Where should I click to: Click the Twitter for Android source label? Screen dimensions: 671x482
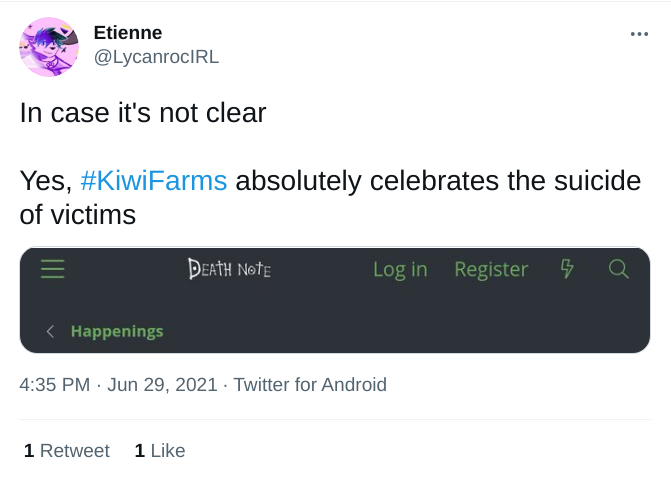[x=310, y=384]
